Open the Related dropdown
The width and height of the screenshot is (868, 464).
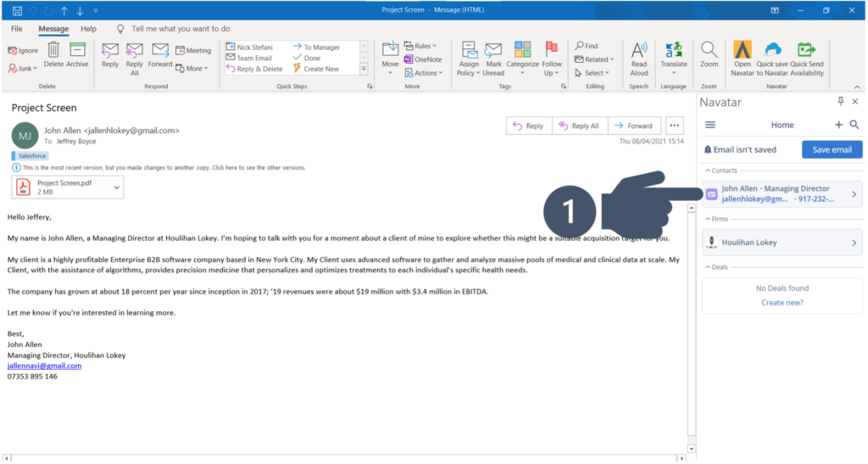coord(594,59)
